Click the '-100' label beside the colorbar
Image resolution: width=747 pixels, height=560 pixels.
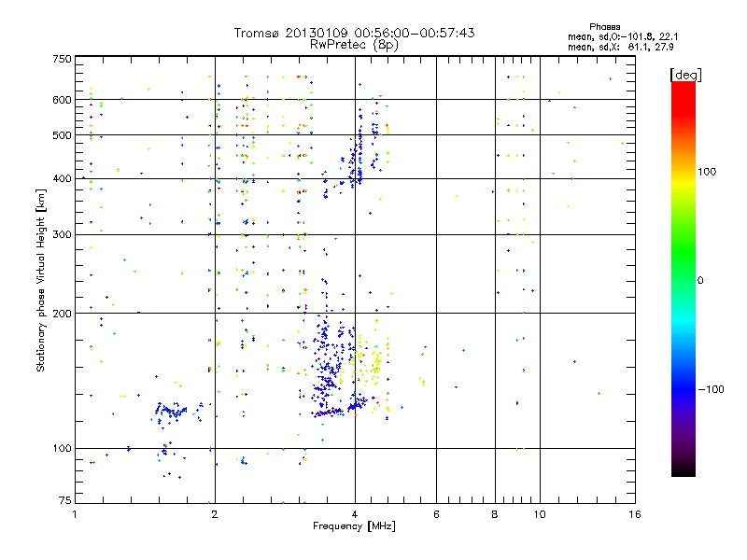click(x=711, y=389)
